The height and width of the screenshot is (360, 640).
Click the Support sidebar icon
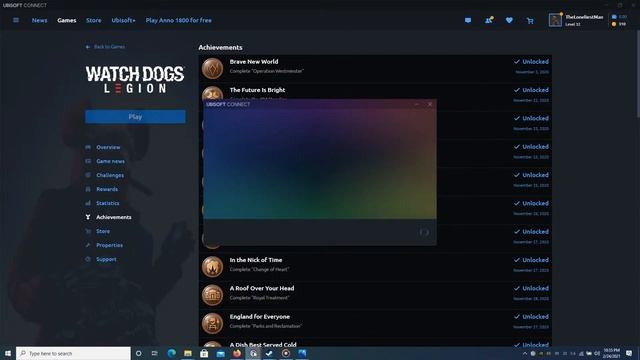pos(88,259)
